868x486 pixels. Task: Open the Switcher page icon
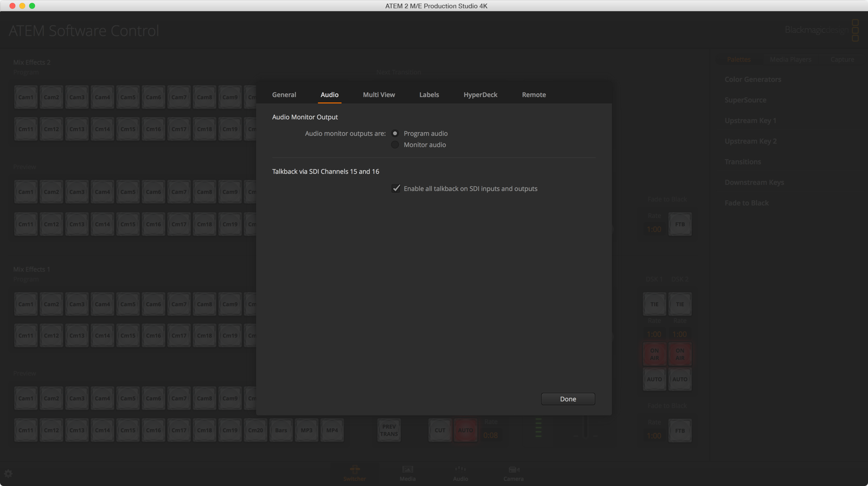354,473
